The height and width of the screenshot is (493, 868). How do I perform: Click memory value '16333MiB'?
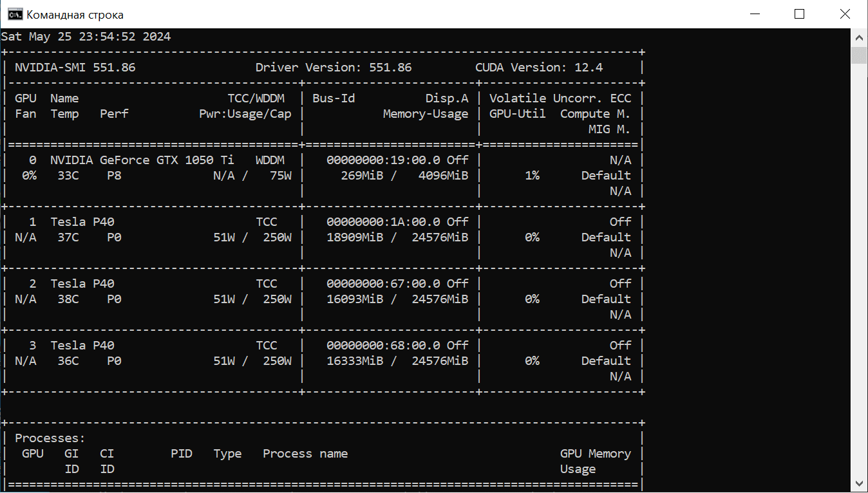[355, 361]
